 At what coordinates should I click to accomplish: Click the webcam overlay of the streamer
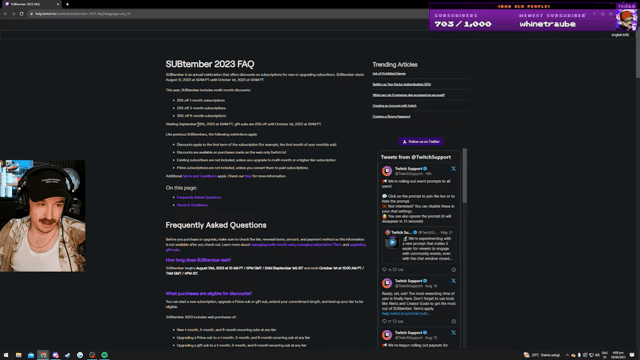tap(43, 216)
